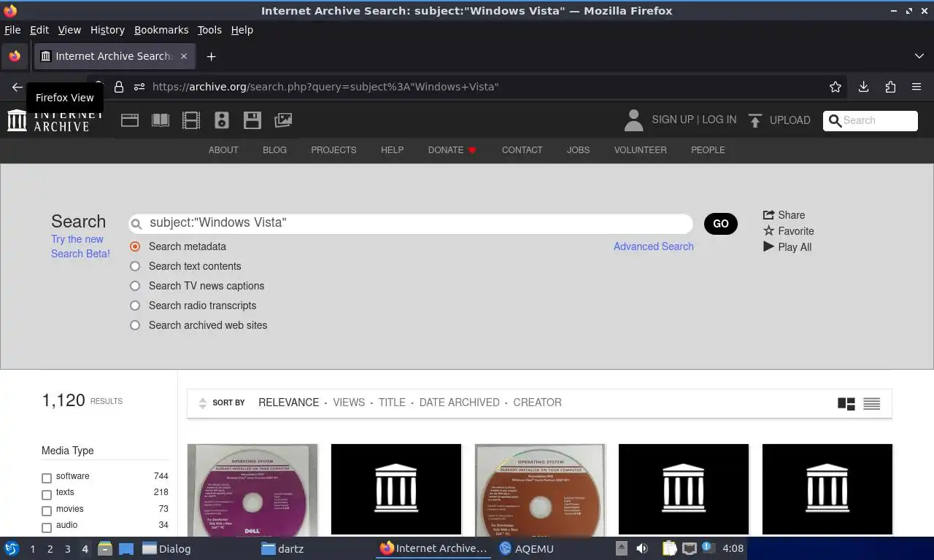This screenshot has height=560, width=934.
Task: Check the texts media type filter
Action: [47, 494]
